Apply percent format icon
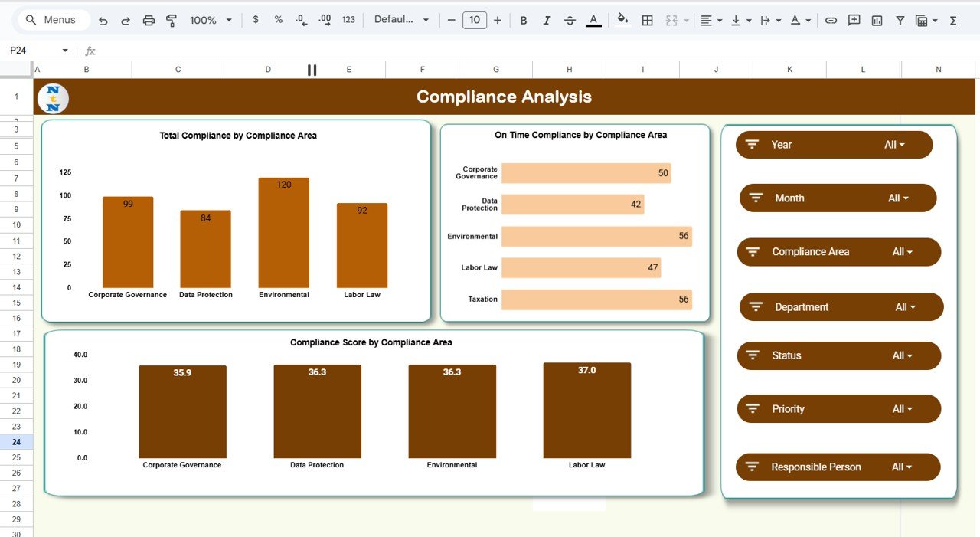 click(x=278, y=20)
